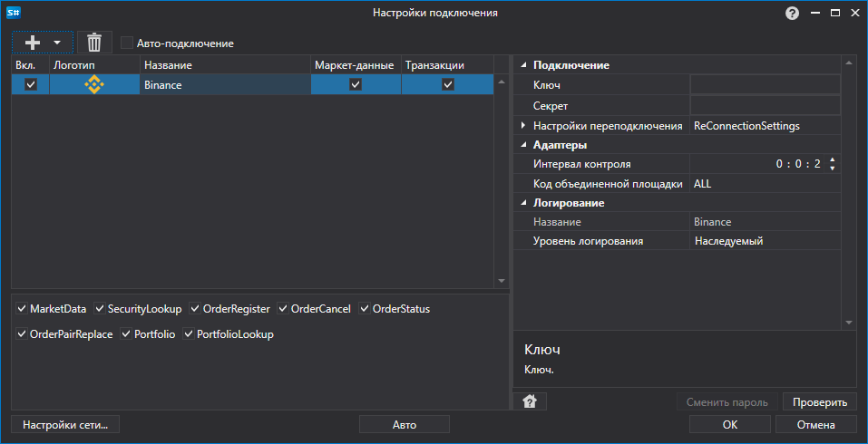Enable the Авто-подключение checkbox
868x444 pixels.
coord(127,43)
